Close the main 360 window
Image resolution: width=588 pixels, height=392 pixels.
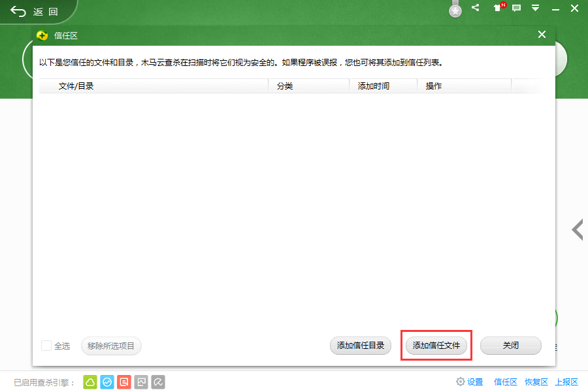(x=574, y=8)
